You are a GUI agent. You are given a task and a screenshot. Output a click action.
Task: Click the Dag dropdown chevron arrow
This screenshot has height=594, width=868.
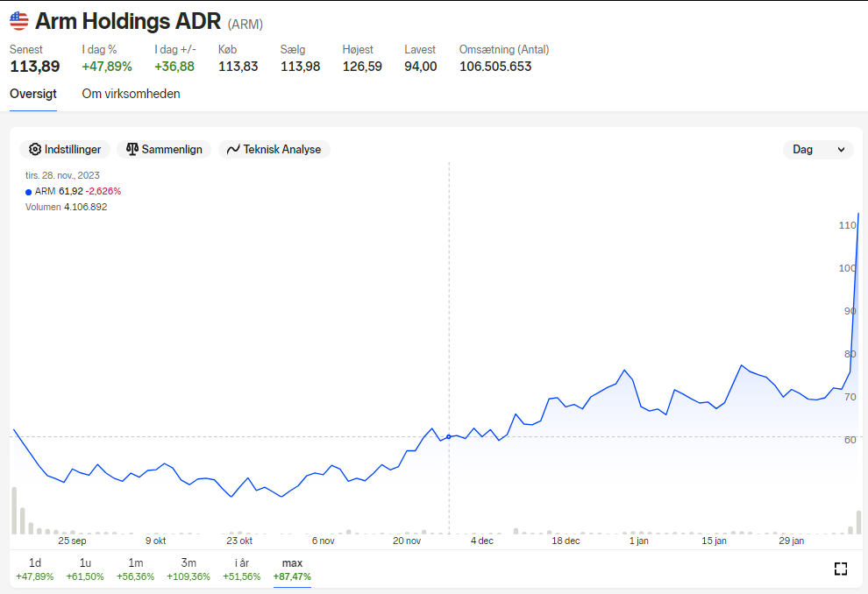pyautogui.click(x=841, y=150)
